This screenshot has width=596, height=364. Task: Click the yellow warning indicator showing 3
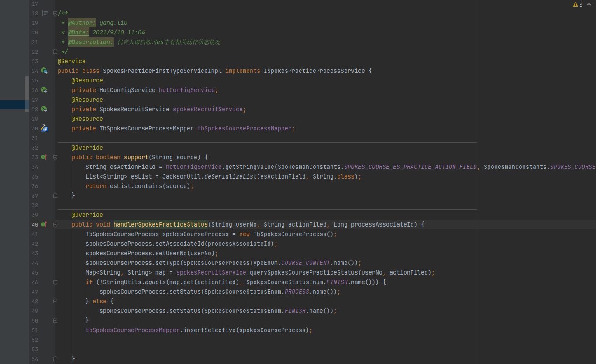point(578,4)
